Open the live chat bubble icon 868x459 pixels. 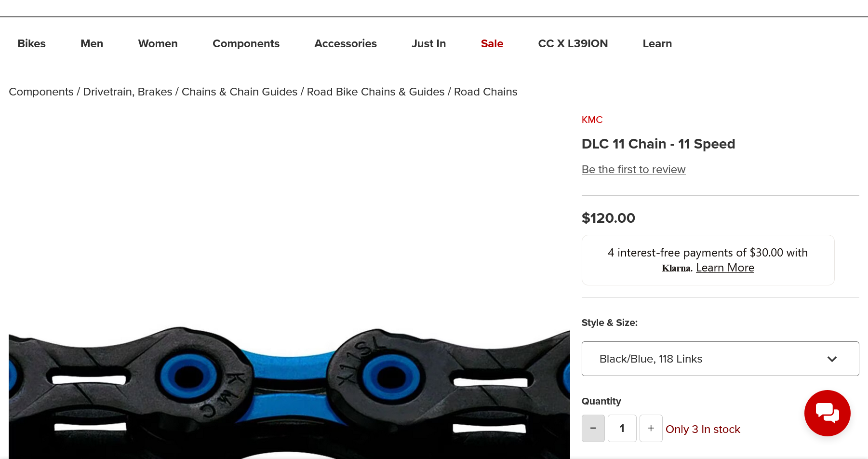(x=827, y=413)
